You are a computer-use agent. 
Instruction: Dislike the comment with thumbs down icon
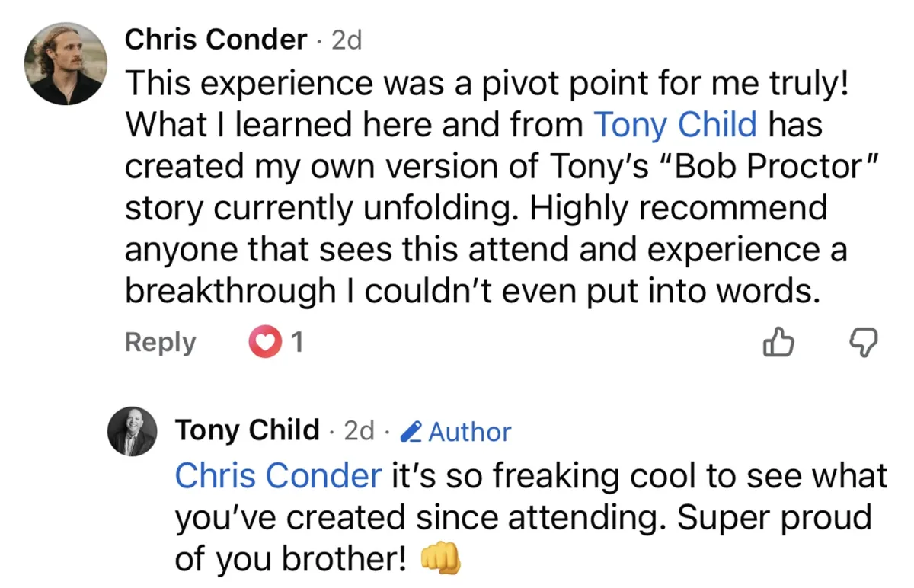point(864,344)
